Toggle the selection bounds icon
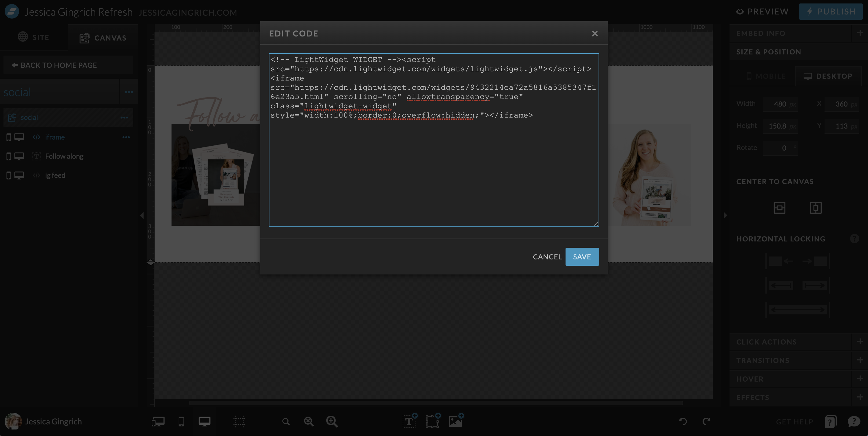868x436 pixels. 239,422
